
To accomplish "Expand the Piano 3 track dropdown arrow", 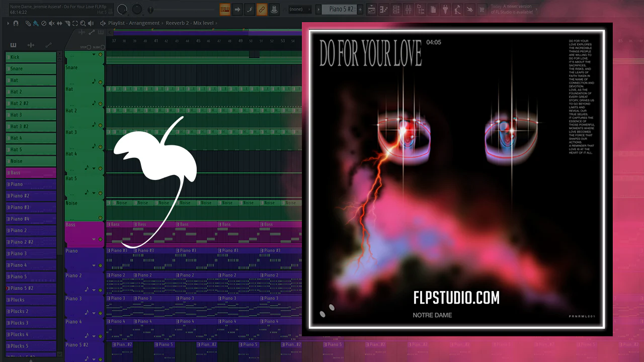I will [x=94, y=313].
